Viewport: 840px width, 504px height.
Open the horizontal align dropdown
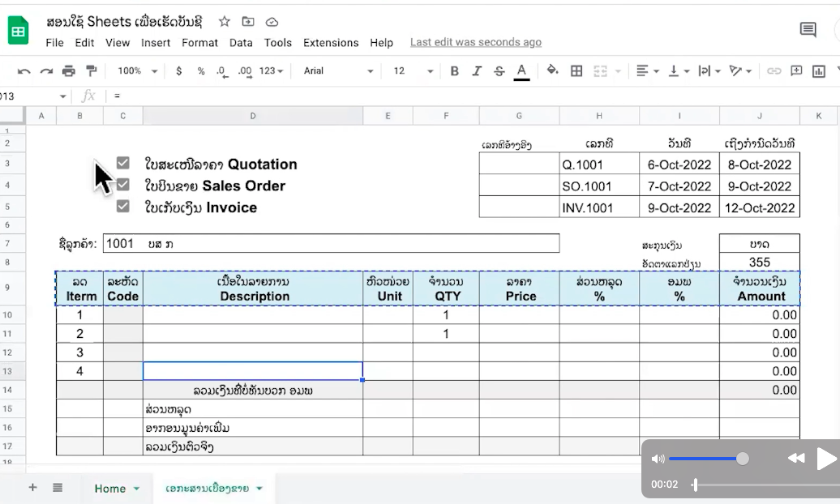tap(647, 70)
